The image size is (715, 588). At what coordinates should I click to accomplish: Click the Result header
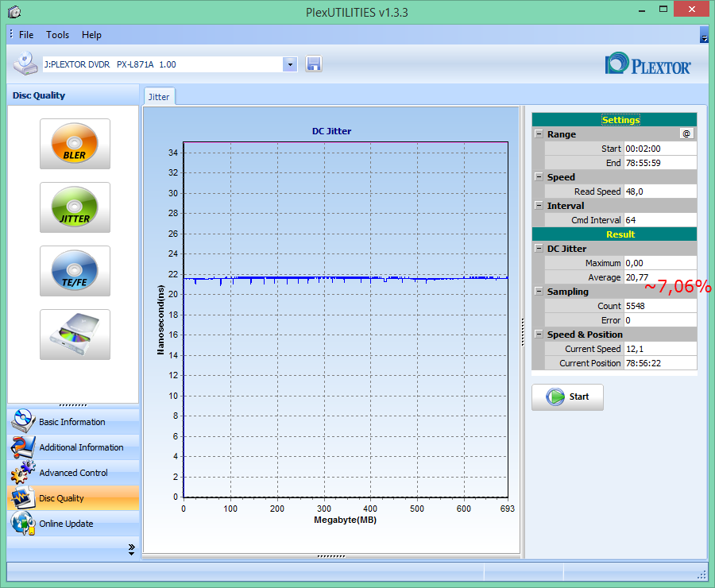(x=614, y=234)
